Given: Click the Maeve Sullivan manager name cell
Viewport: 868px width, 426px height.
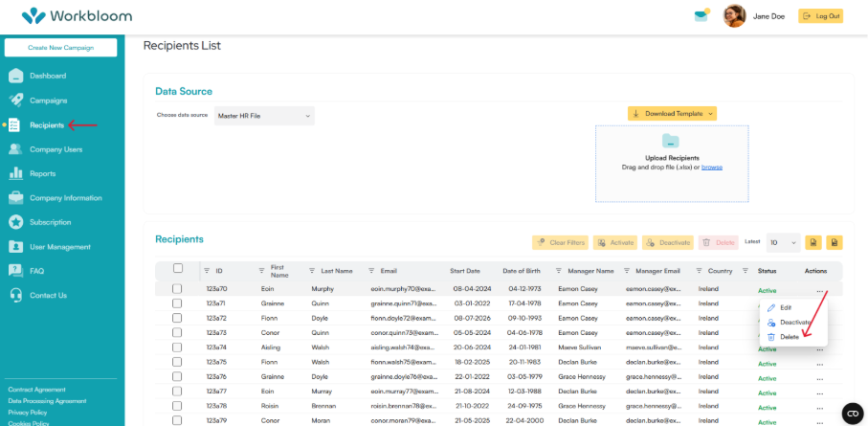Looking at the screenshot, I should (x=582, y=348).
